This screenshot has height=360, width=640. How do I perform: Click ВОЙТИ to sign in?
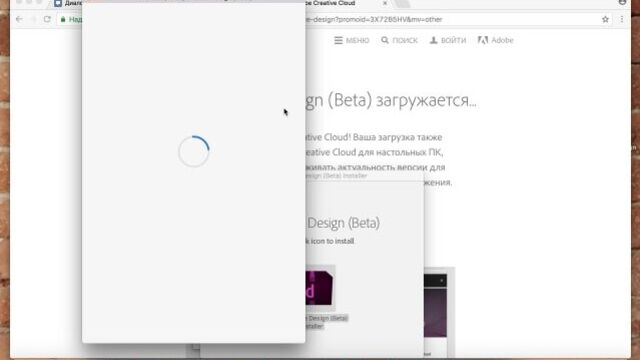click(448, 40)
